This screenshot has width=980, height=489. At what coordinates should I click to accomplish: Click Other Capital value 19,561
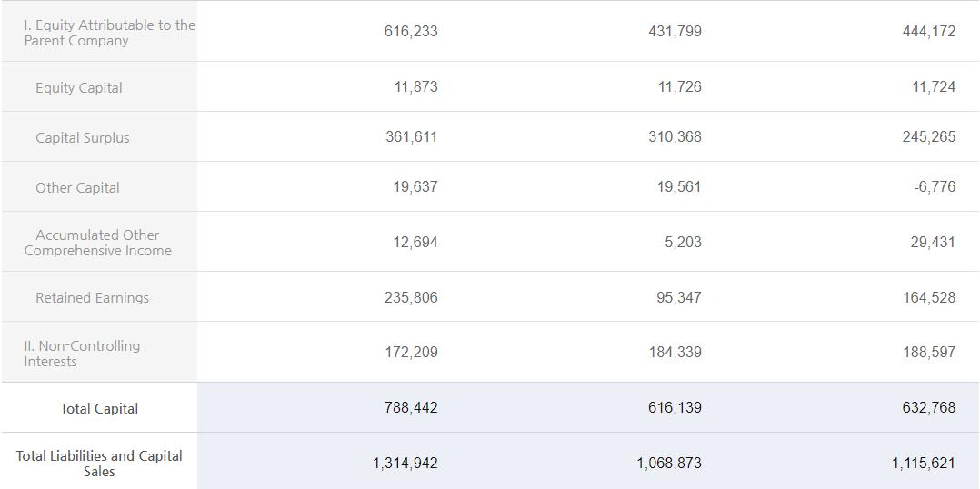coord(679,187)
